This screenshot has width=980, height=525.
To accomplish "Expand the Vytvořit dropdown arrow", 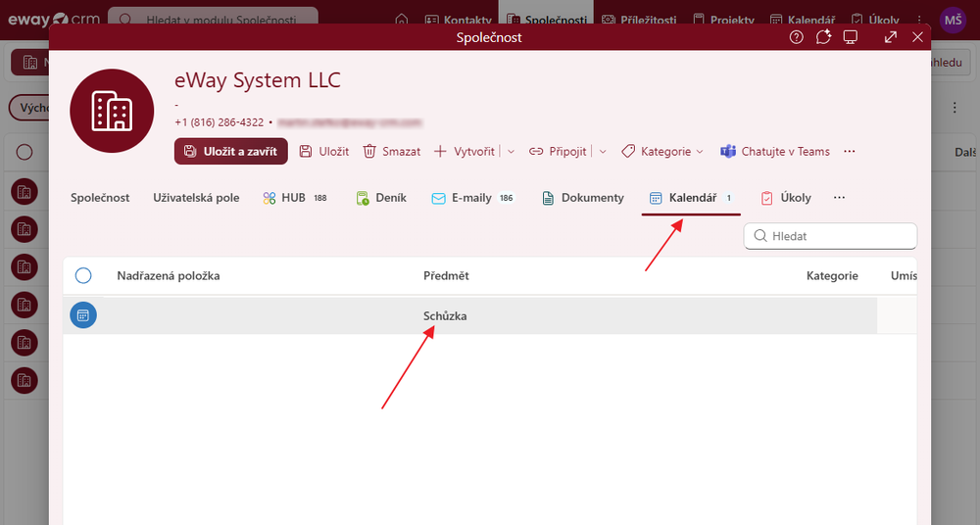I will 511,152.
